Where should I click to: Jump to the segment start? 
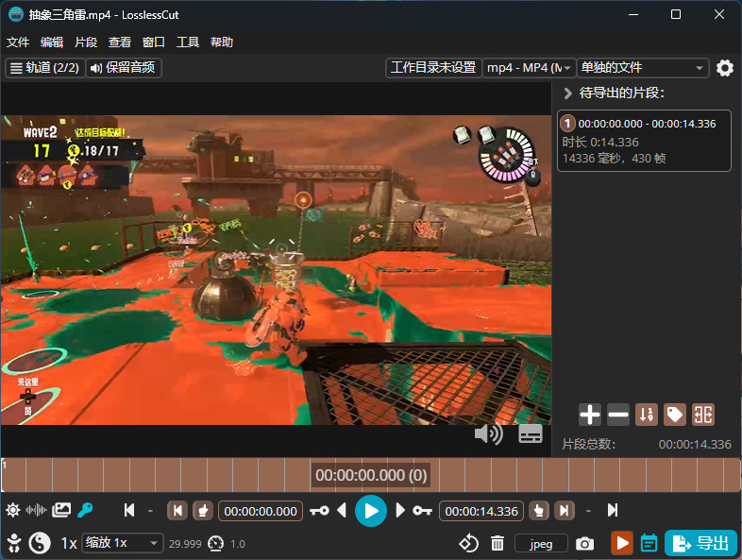(x=177, y=511)
